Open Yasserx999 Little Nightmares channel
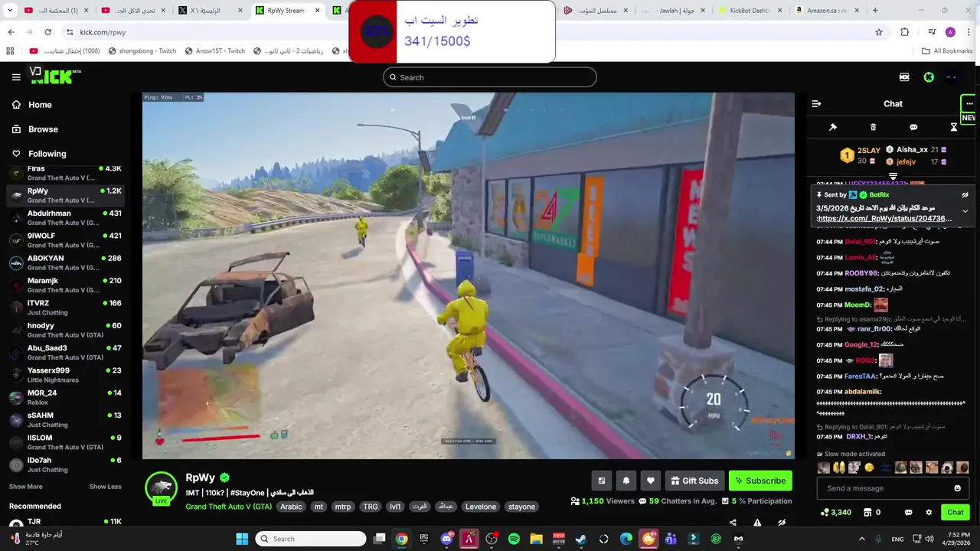The height and width of the screenshot is (551, 980). point(66,375)
